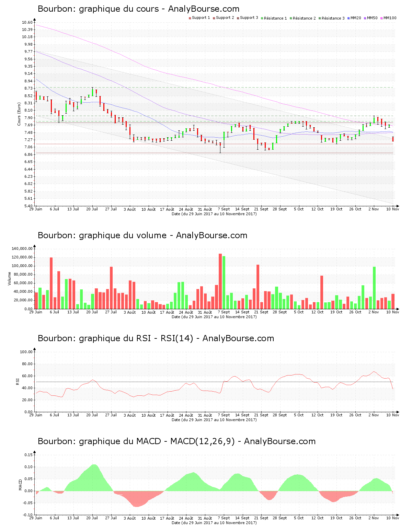Click '12 Oct' date under MACD chart
412x532 pixels.
pos(317,518)
